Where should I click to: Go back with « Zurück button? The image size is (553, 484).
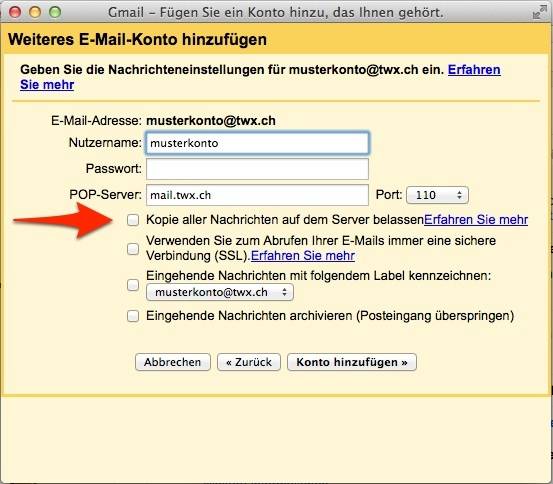[x=249, y=362]
